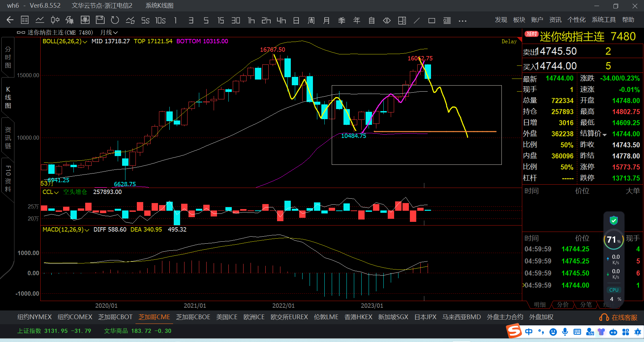This screenshot has width=644, height=342.
Task: Click the save floppy disk icon
Action: click(100, 20)
